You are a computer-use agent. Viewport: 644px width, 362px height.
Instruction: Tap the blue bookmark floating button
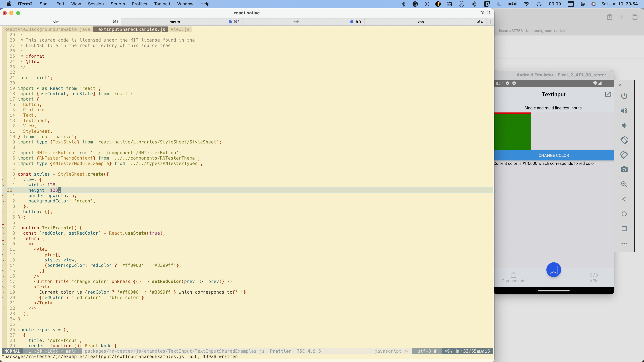point(553,270)
